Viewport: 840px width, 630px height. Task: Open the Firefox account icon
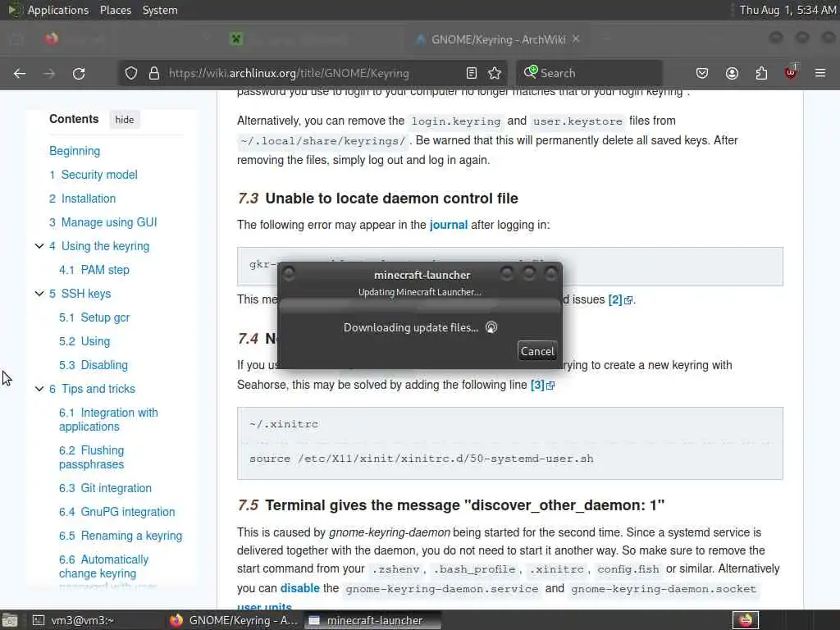732,73
